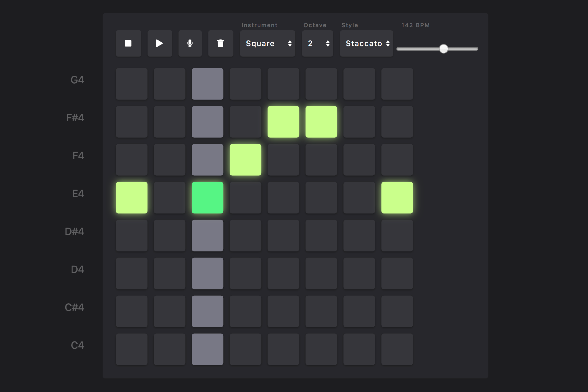Enable the G4 pad in highlighted third column
The width and height of the screenshot is (588, 392).
207,84
